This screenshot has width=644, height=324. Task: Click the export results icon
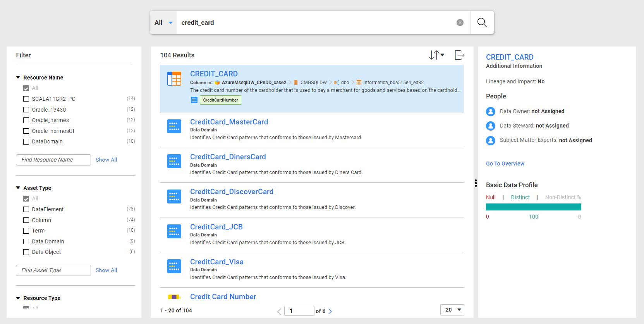[459, 55]
